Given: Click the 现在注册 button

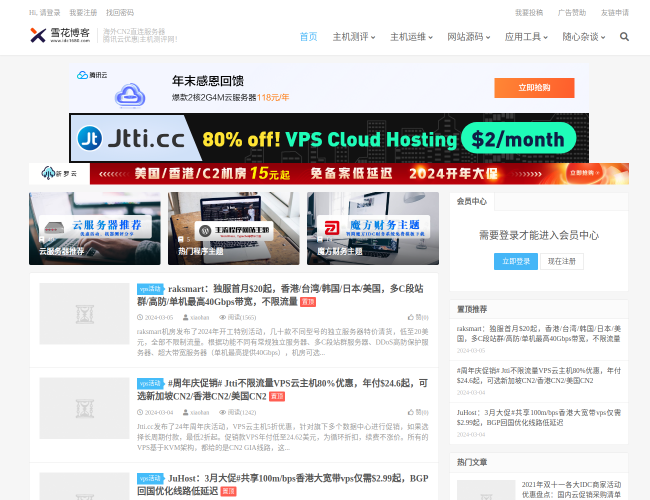Looking at the screenshot, I should pos(562,262).
